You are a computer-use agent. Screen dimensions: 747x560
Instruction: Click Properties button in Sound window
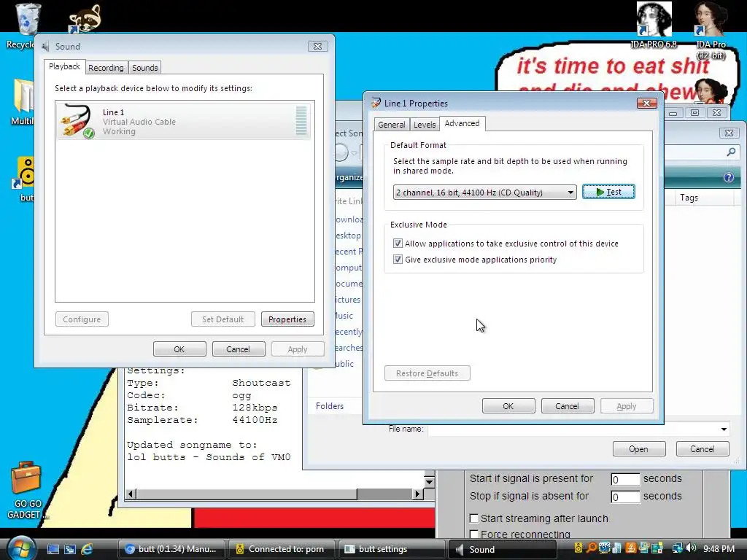coord(287,319)
